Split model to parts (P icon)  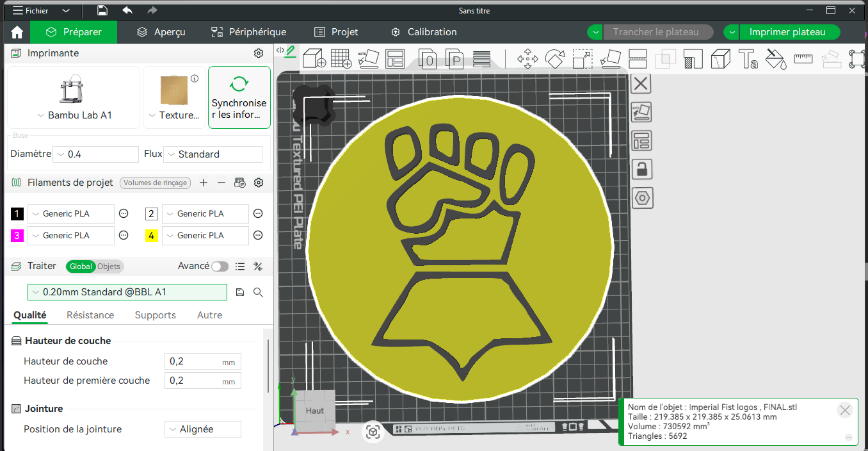454,59
